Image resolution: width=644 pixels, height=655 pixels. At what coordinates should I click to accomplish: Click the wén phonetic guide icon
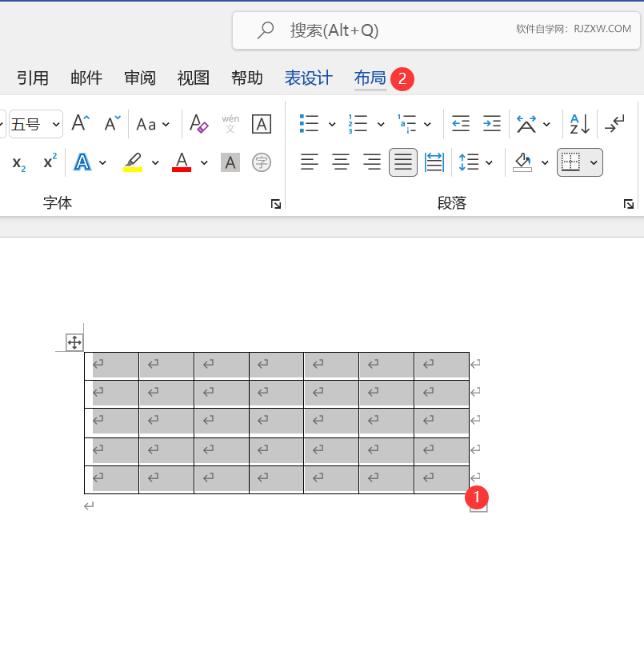click(x=230, y=124)
